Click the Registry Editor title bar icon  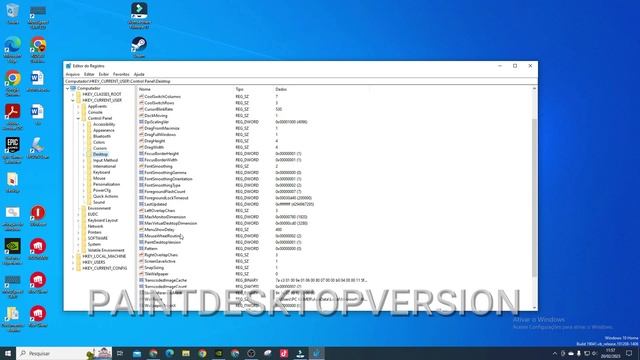click(x=68, y=66)
